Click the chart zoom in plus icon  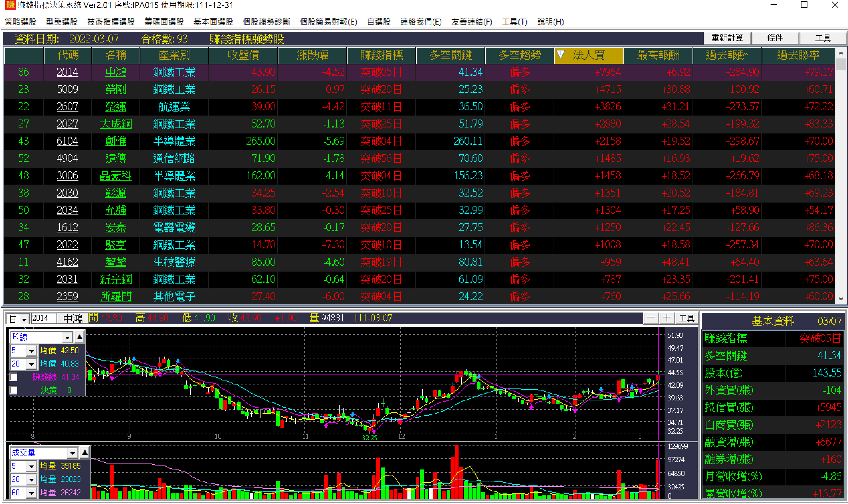click(667, 318)
